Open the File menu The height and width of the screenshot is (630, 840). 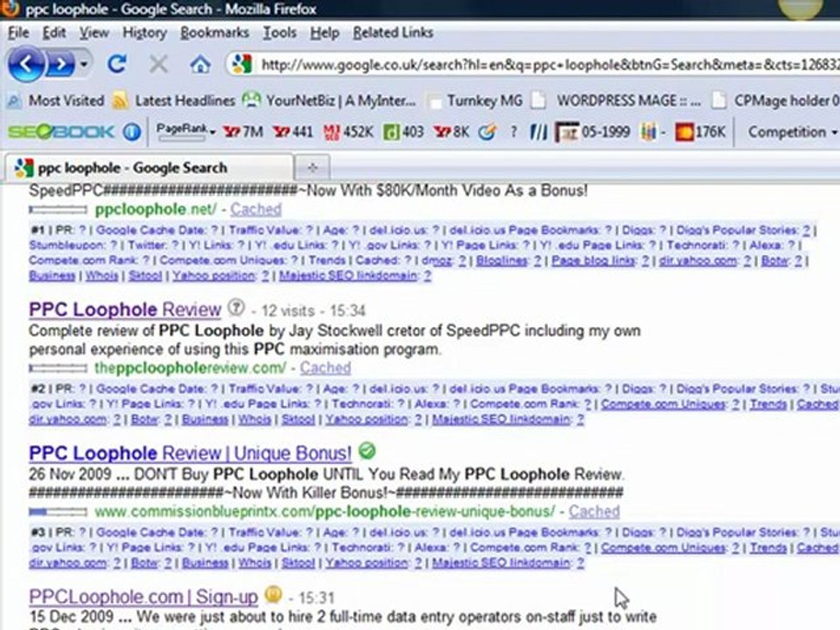18,32
